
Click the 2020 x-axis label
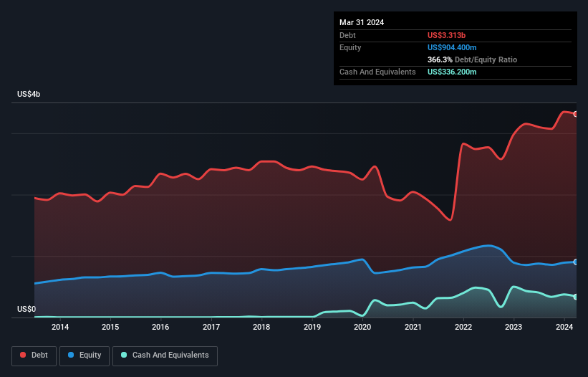coord(362,327)
